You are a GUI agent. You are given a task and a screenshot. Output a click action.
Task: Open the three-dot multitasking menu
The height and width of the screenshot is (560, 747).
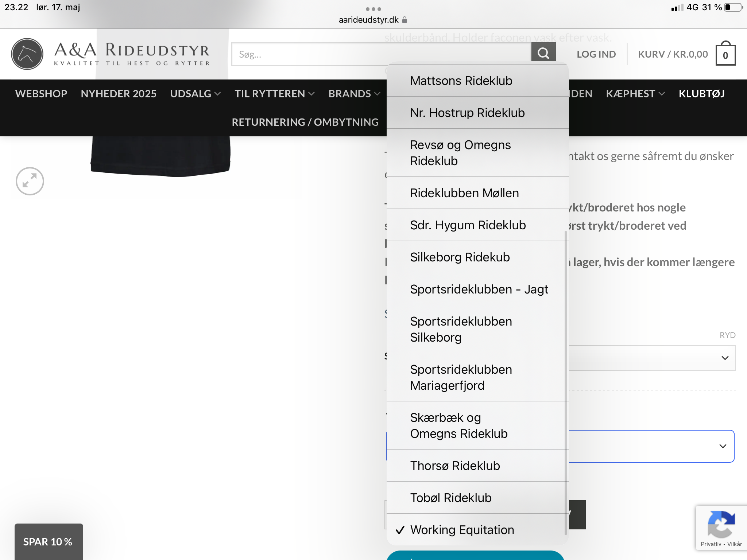[373, 9]
